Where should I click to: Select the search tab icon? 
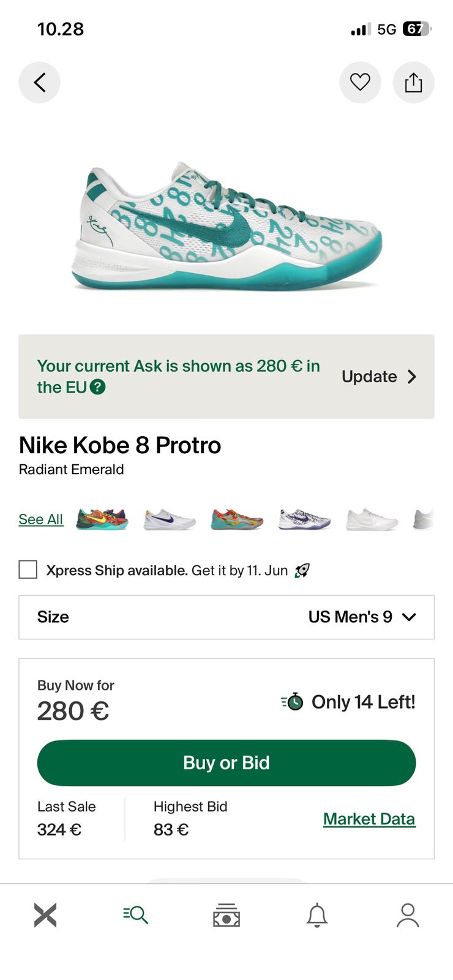[135, 915]
